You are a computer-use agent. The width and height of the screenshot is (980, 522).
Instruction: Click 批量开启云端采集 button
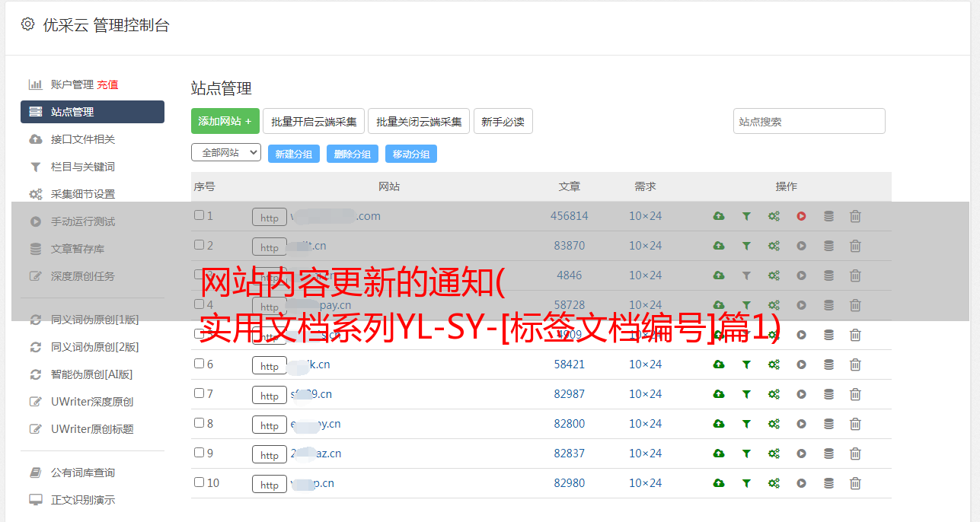click(314, 121)
